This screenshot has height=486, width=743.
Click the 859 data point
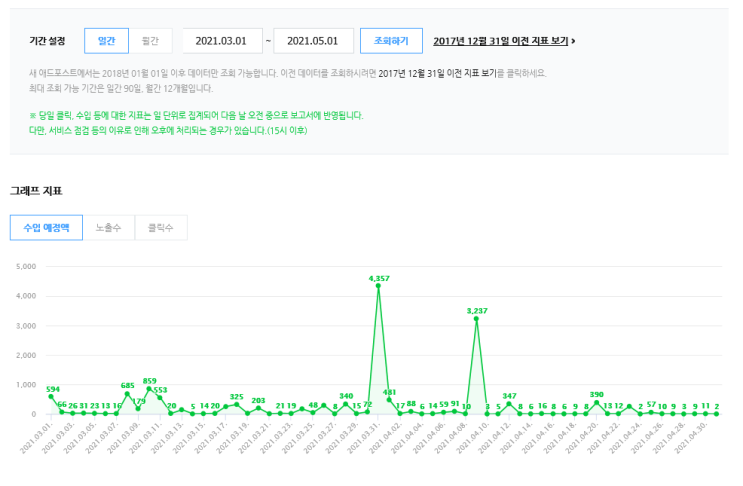tap(149, 389)
